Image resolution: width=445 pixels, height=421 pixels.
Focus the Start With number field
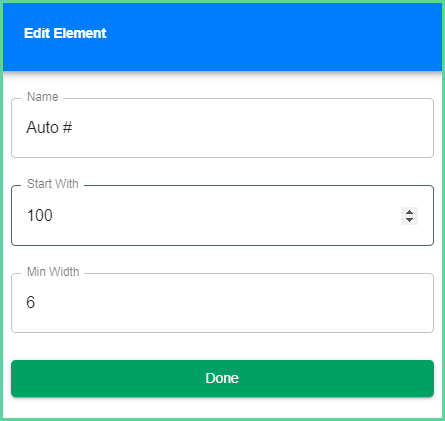coord(222,216)
